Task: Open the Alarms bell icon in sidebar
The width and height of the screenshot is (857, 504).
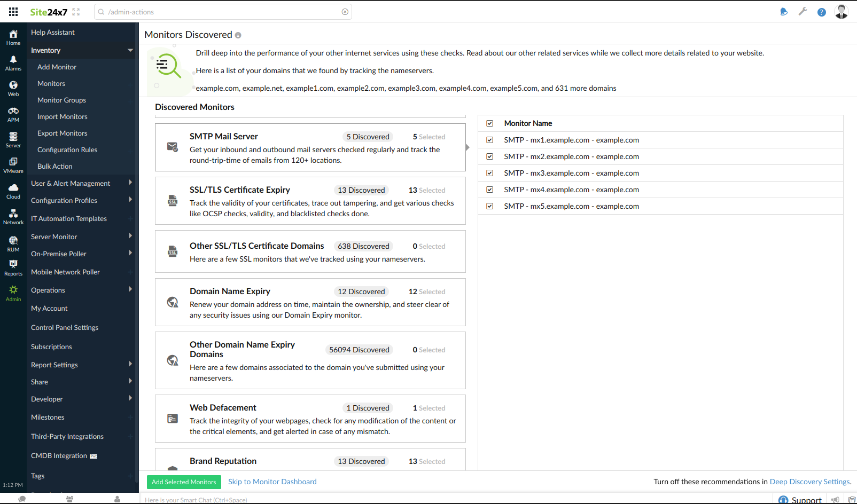Action: tap(13, 63)
